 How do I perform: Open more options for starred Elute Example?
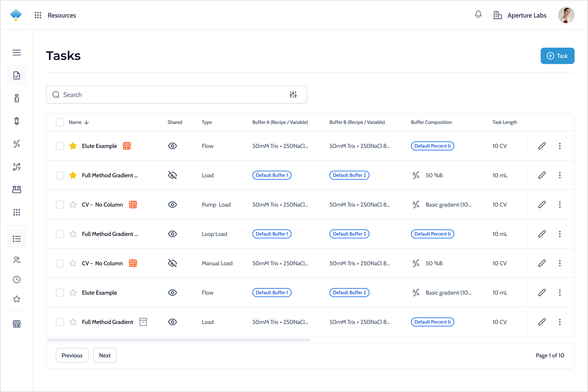[x=560, y=146]
